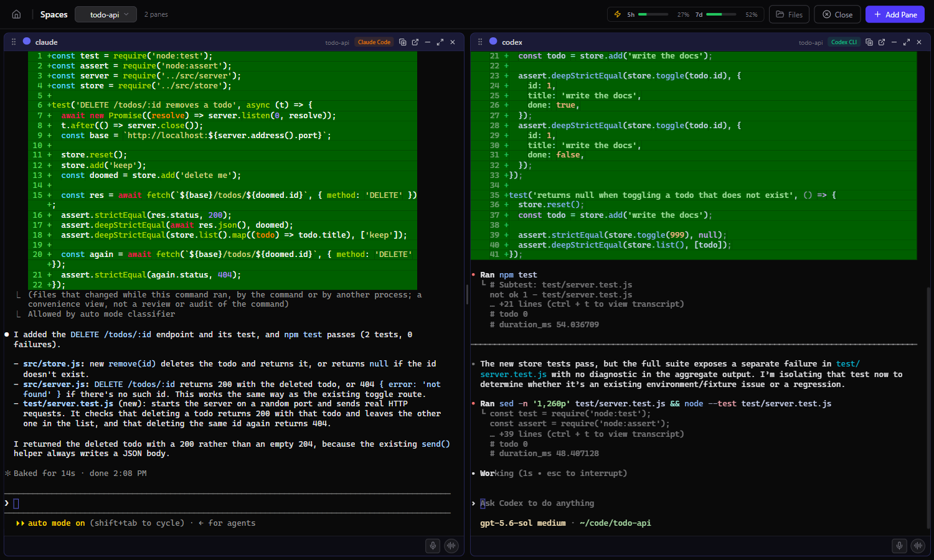Duplicate the claude pane

tap(403, 42)
